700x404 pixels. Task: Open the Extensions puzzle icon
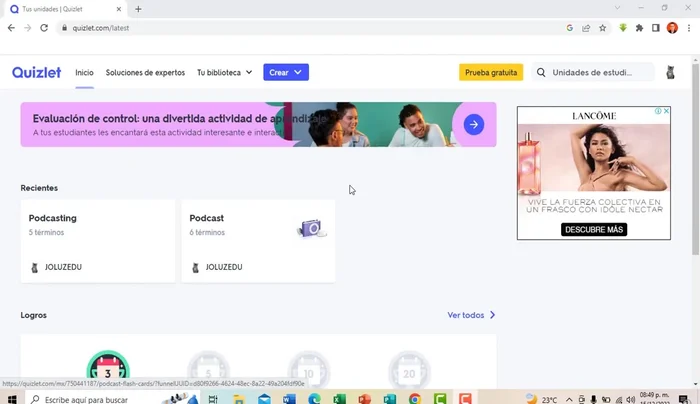(639, 28)
